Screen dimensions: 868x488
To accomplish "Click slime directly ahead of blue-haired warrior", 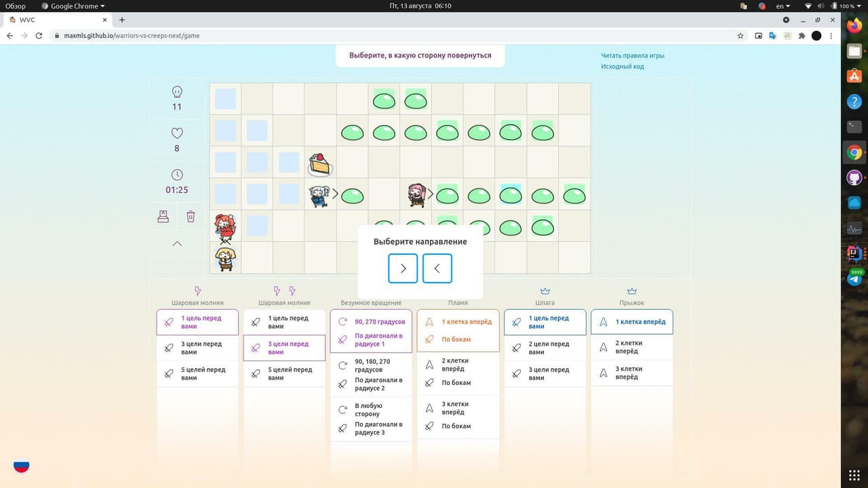I will tap(353, 197).
